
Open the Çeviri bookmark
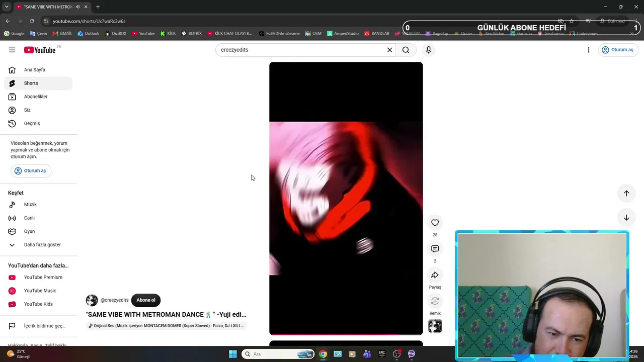pyautogui.click(x=38, y=34)
